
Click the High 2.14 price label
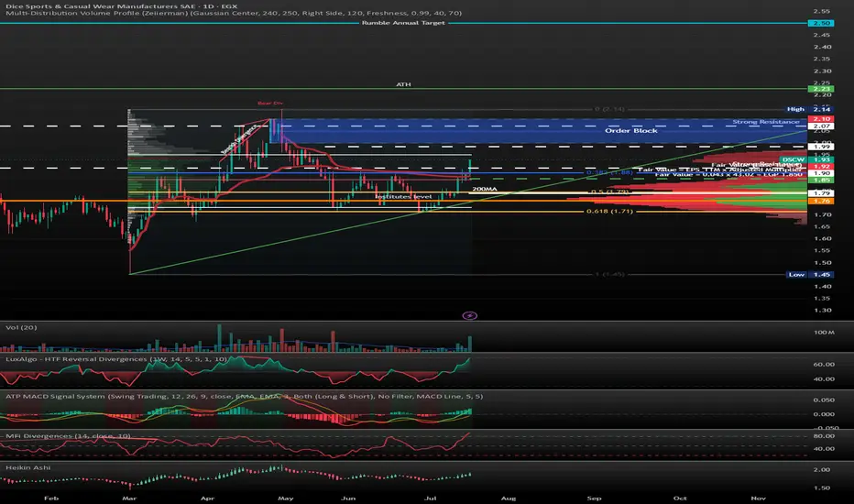(x=809, y=110)
